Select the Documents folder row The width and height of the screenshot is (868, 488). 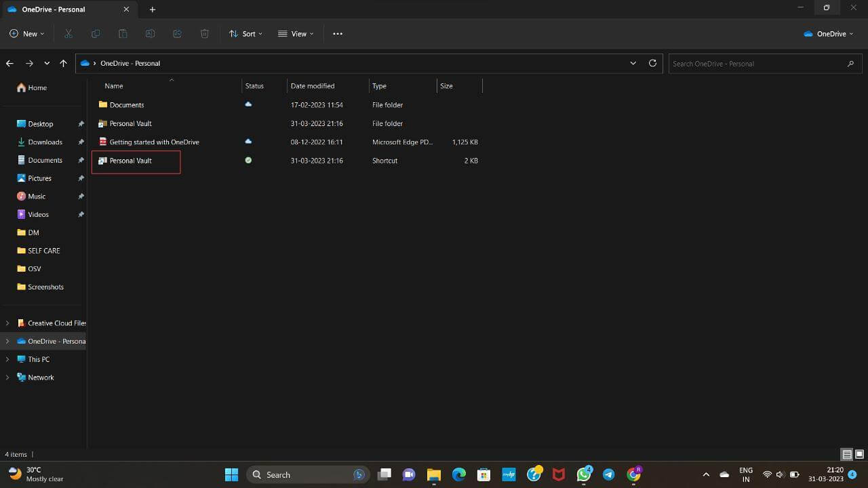[287, 105]
